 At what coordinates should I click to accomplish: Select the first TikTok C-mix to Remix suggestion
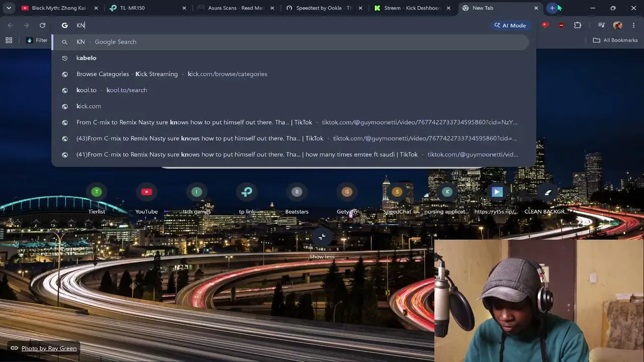pyautogui.click(x=291, y=122)
